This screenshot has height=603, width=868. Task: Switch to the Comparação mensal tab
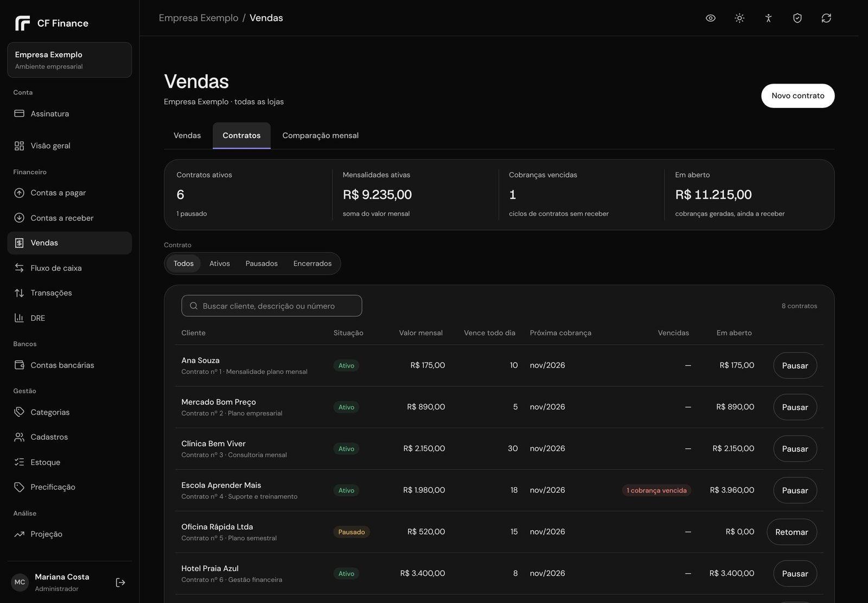click(x=321, y=135)
